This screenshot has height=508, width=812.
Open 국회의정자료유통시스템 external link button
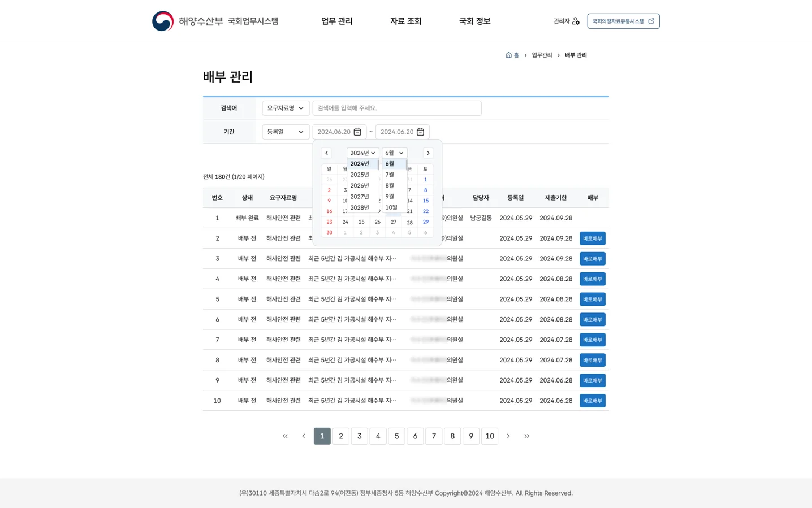click(623, 21)
